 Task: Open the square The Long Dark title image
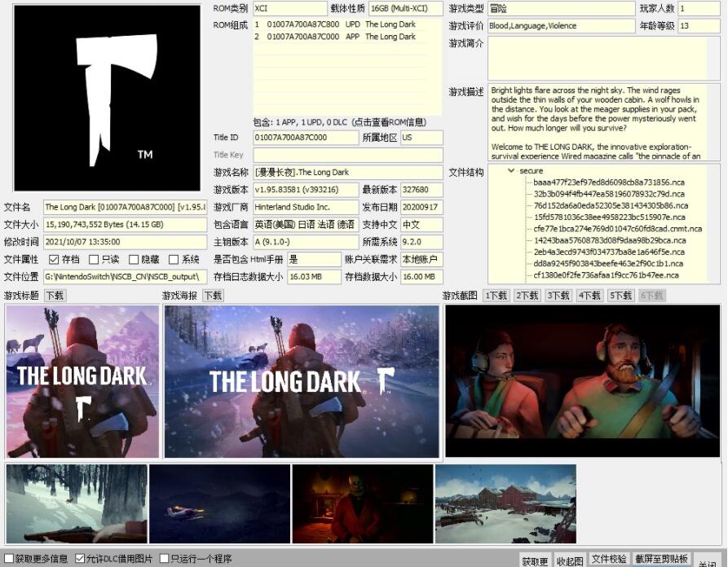82,381
